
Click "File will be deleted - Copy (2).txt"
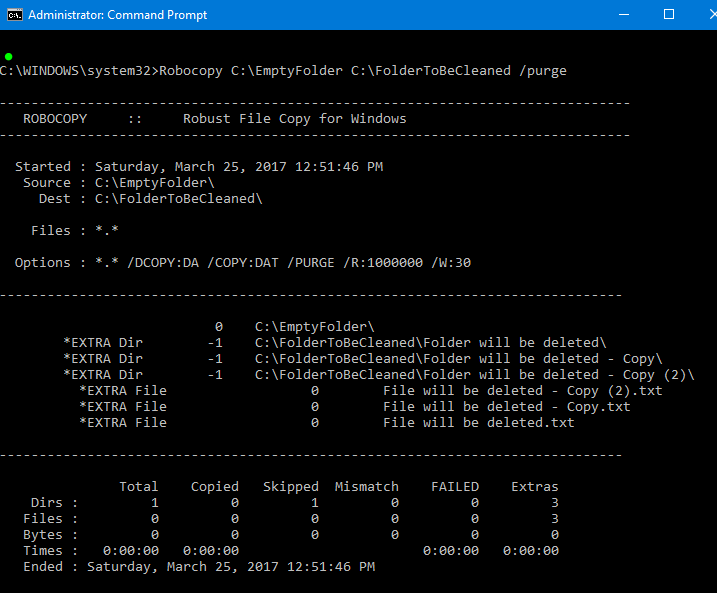522,391
